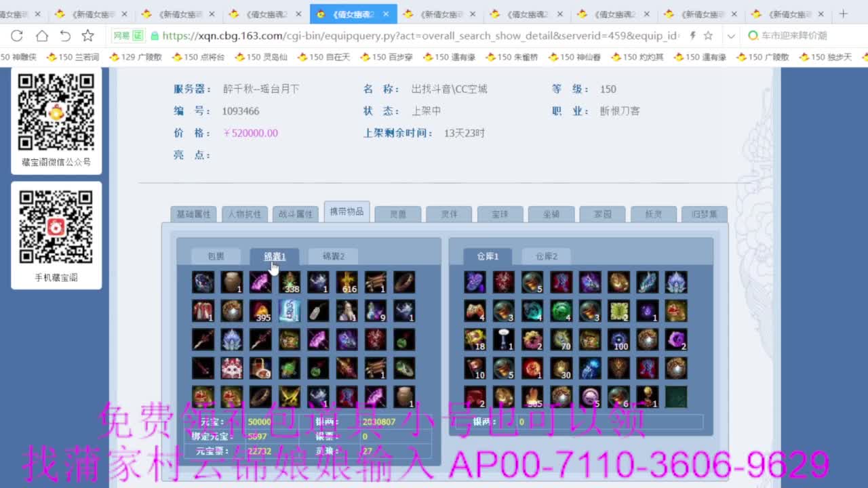This screenshot has height=488, width=868.
Task: Bookmark page with star inside address bar
Action: (708, 36)
